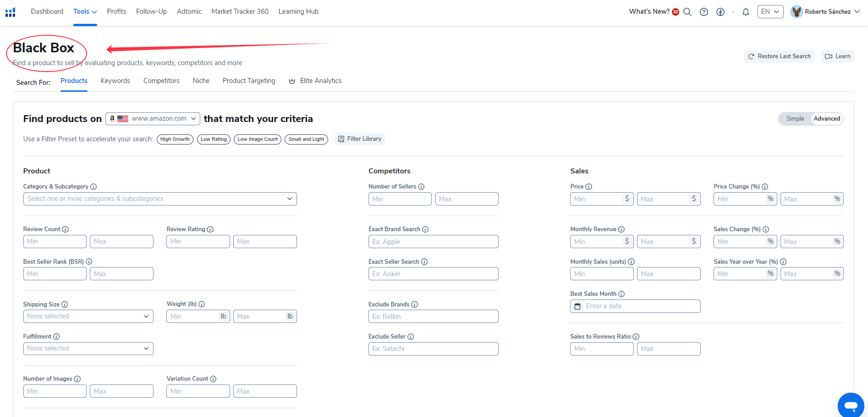Open the Shipping Size dropdown
The image size is (868, 417).
[88, 317]
